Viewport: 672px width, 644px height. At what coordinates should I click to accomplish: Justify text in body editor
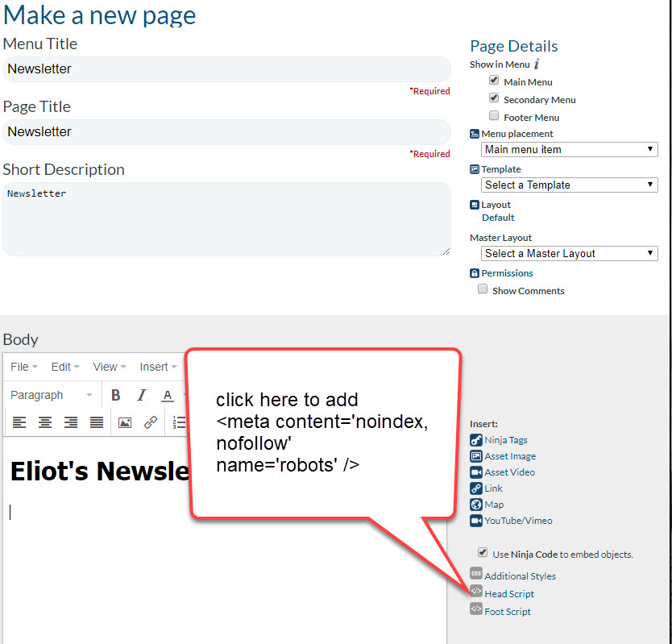pos(97,423)
